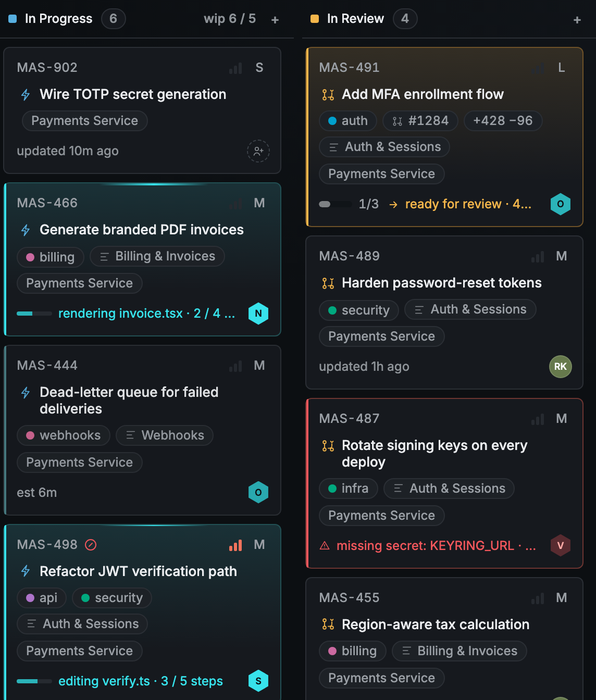The height and width of the screenshot is (700, 596).
Task: Click the 1/3 progress bar on MAS-491
Action: coord(336,204)
